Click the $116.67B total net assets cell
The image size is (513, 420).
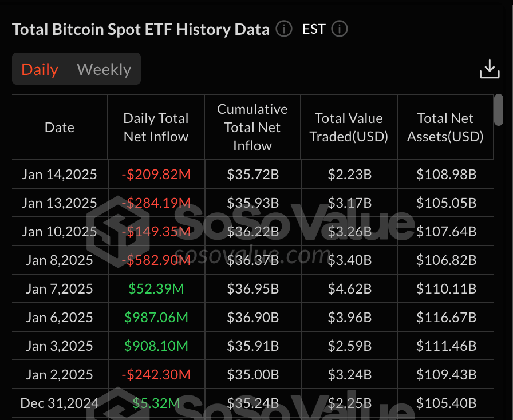pos(446,318)
